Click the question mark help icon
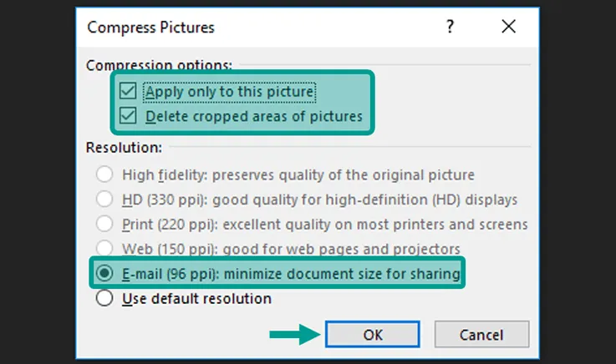This screenshot has height=364, width=616. point(450,27)
